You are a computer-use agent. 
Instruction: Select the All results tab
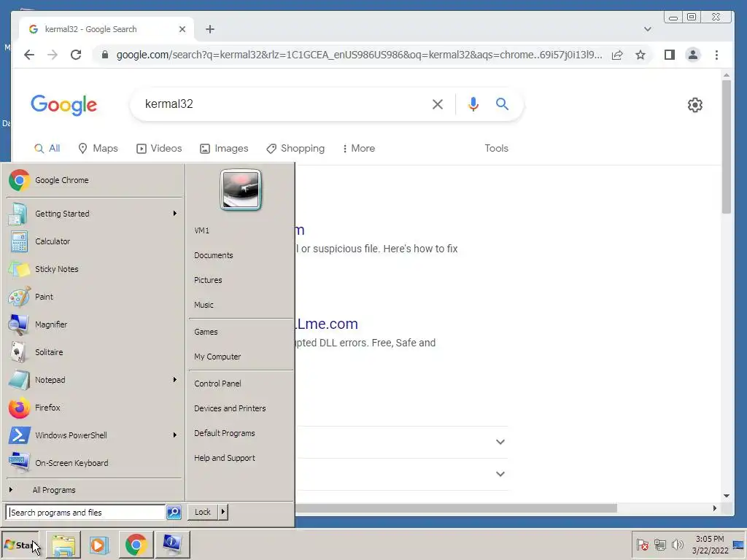point(47,149)
